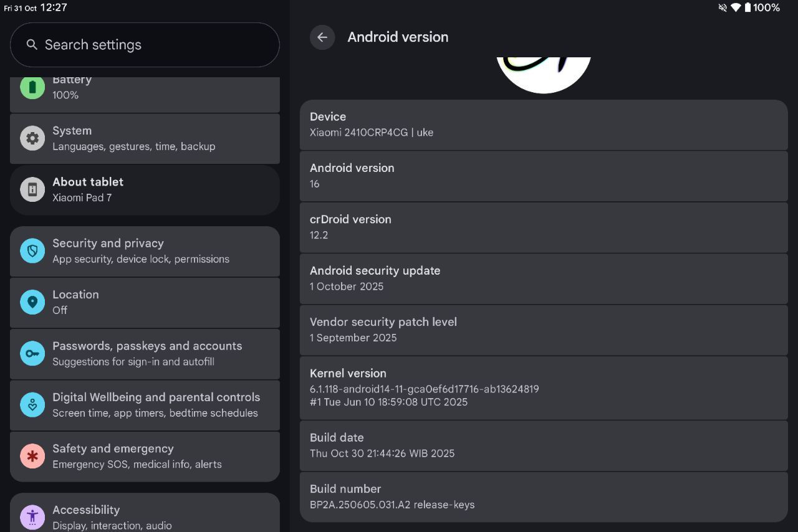Click the Digital Wellbeing heart icon

[32, 405]
